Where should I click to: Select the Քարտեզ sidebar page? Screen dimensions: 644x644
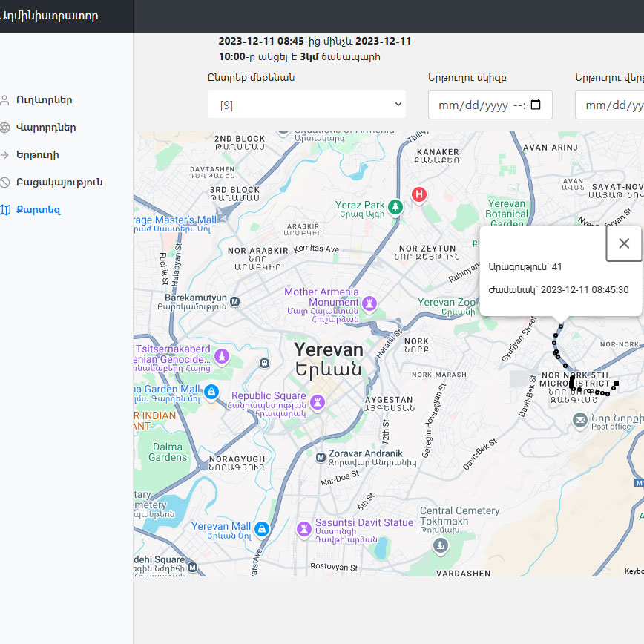38,210
